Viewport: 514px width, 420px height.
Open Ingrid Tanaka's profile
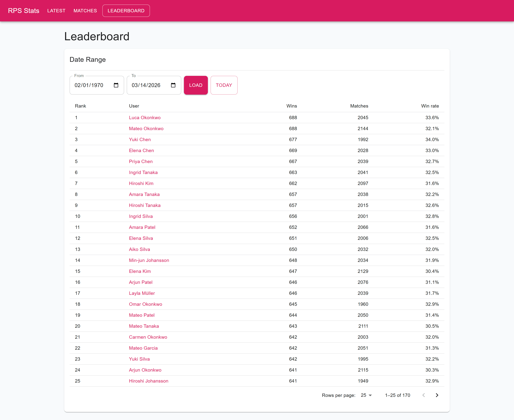point(143,173)
